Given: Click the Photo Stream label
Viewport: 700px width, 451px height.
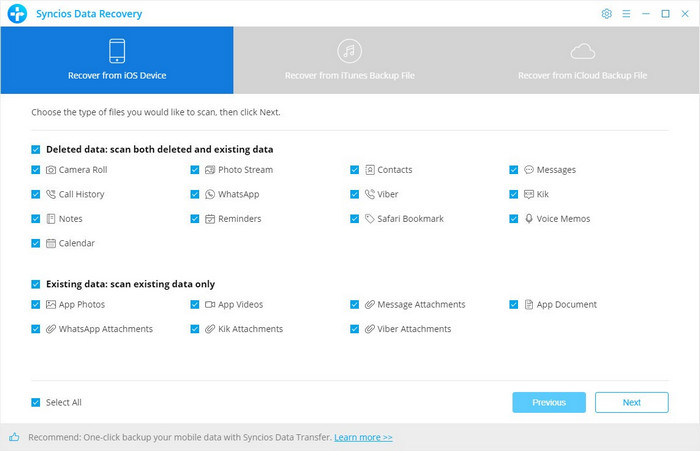Looking at the screenshot, I should tap(246, 170).
